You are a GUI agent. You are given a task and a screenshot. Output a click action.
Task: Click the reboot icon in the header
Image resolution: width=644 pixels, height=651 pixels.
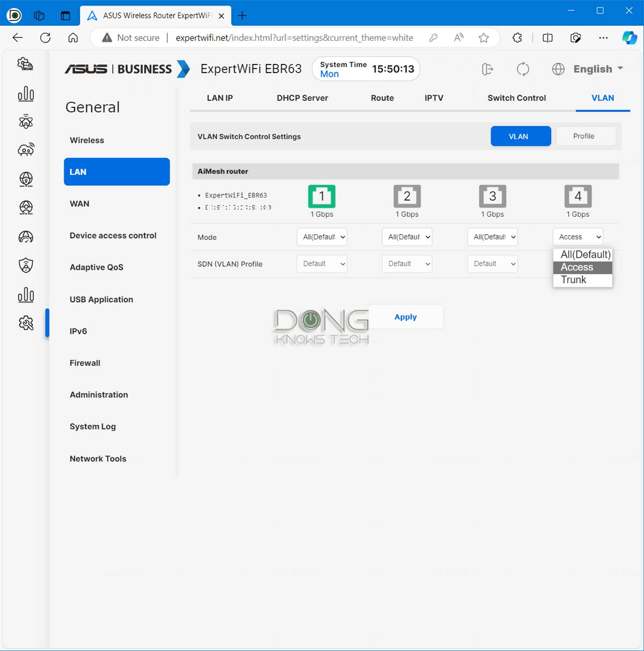523,69
